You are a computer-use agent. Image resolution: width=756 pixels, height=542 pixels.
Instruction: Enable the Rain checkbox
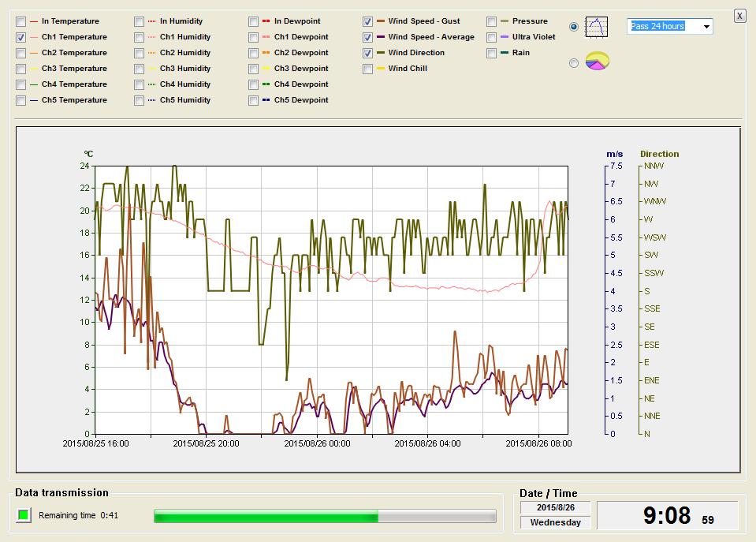point(492,53)
